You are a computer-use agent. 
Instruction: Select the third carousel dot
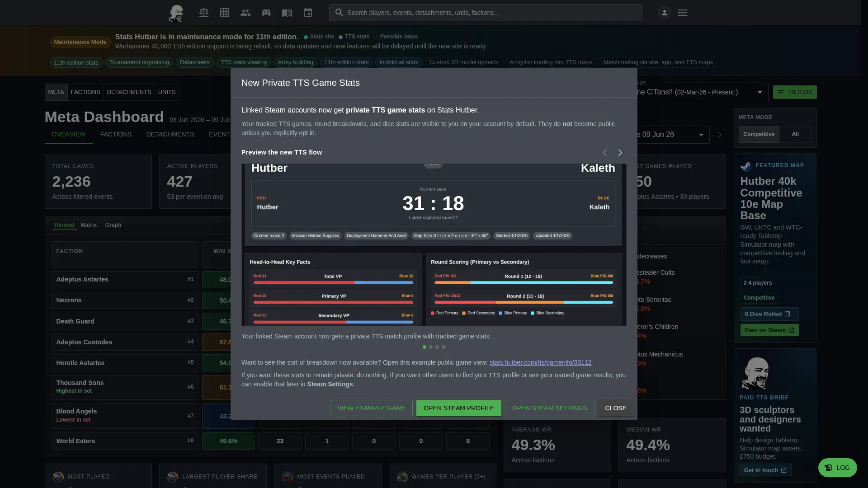(437, 347)
